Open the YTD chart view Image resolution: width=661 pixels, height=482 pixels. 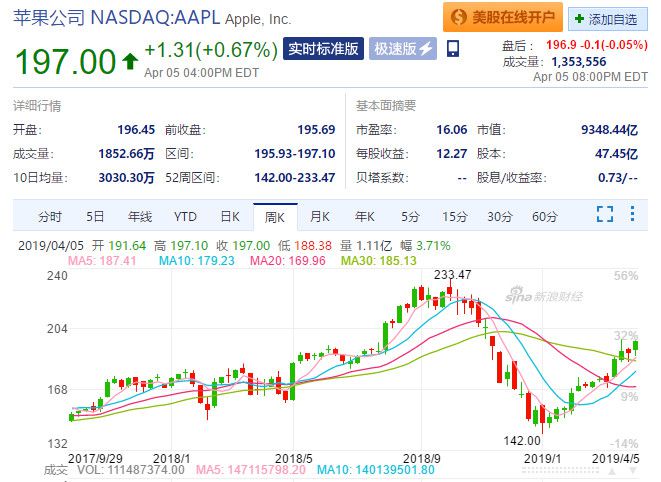point(185,217)
